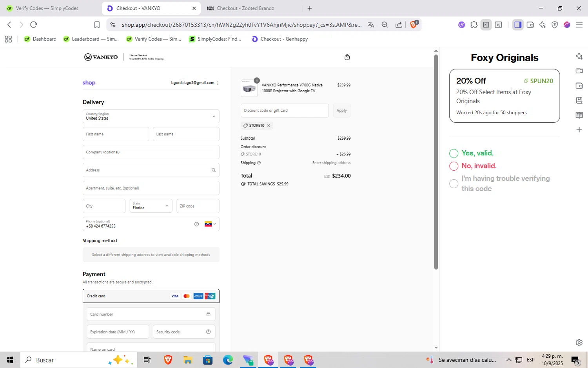Viewport: 588px width, 368px height.
Task: Open a new browser tab
Action: coord(310,8)
